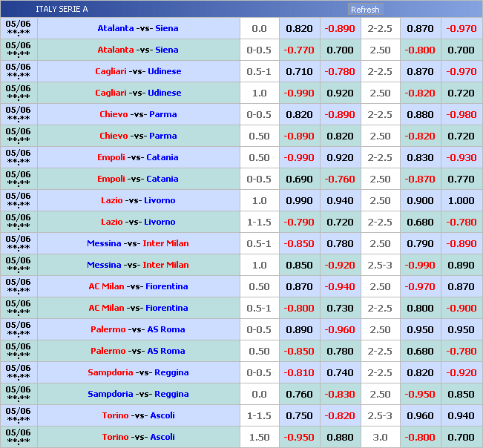Select -0.920 odds in Messina vs Inter Milan row
The image size is (483, 448).
pyautogui.click(x=340, y=265)
